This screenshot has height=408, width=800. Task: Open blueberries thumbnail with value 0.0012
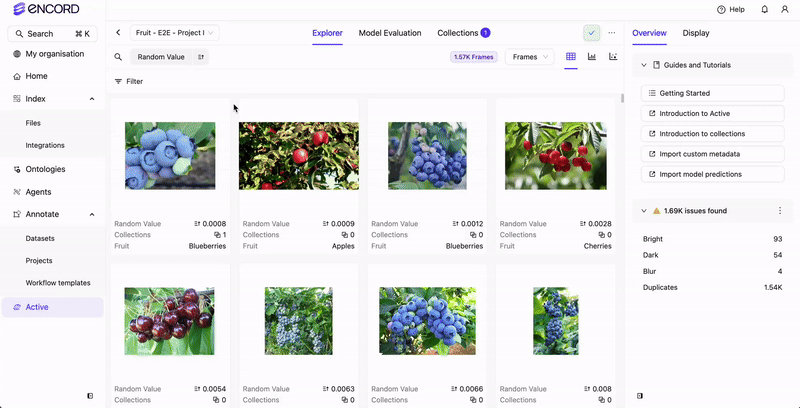click(x=427, y=156)
